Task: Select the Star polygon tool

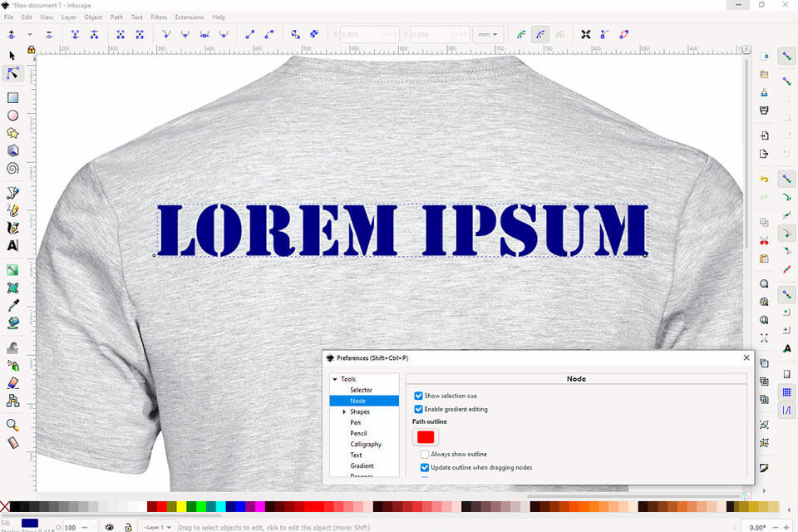Action: tap(12, 133)
